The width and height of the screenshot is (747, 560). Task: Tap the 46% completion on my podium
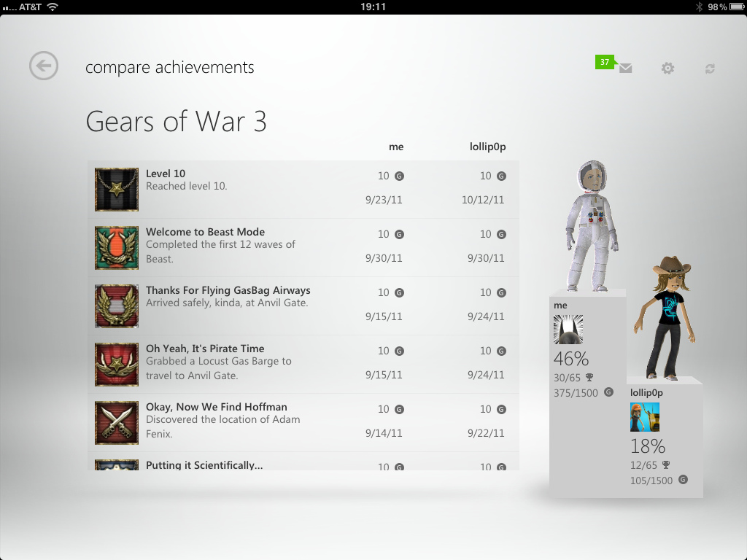pos(571,359)
